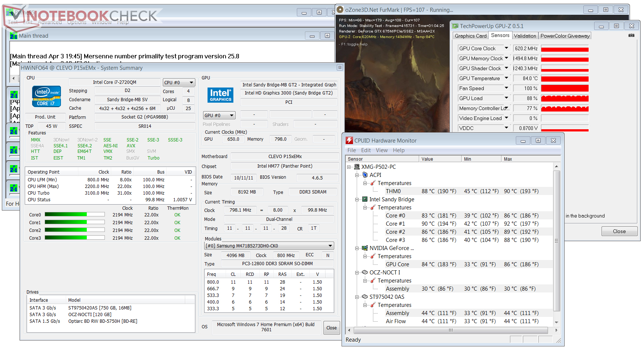Click the Intel Core i7-2720QM name field
The image size is (644, 349).
point(114,82)
